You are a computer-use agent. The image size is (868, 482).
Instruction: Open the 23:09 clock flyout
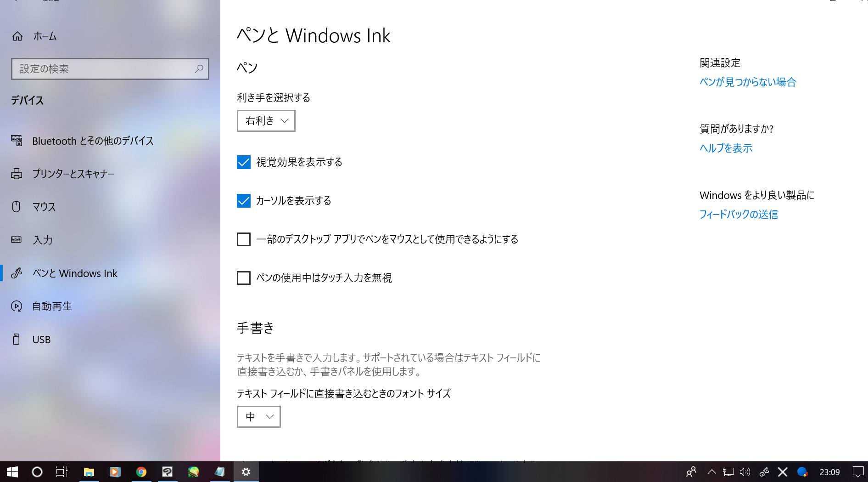(830, 472)
